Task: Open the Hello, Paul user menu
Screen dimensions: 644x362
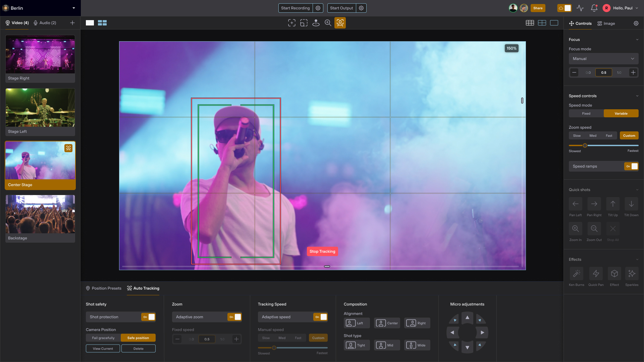Action: (621, 8)
